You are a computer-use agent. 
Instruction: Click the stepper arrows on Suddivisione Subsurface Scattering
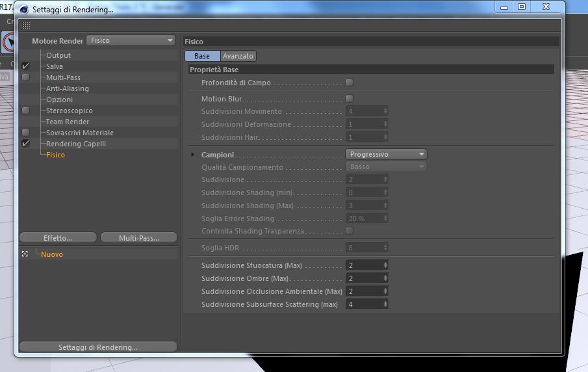[x=385, y=304]
